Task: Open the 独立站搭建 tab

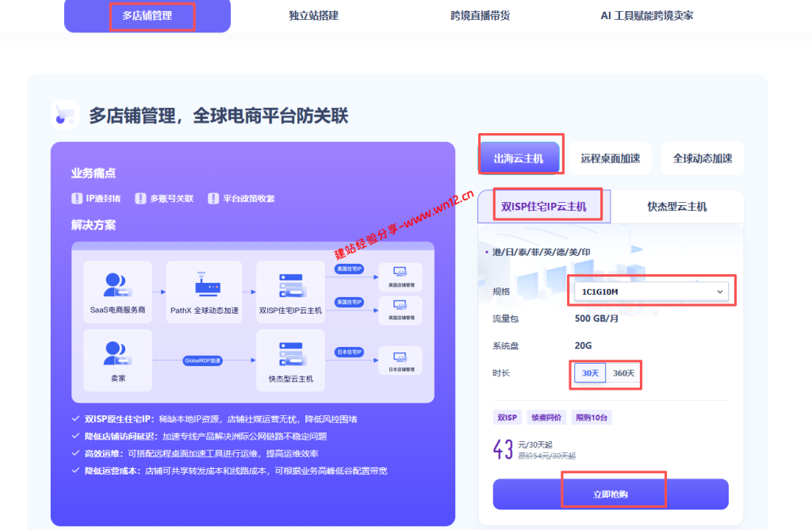Action: (x=313, y=16)
